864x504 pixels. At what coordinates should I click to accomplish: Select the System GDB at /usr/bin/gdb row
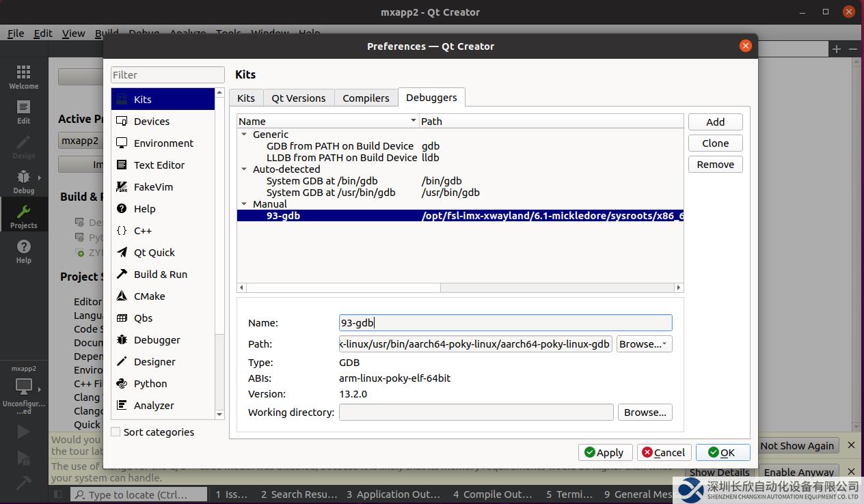tap(460, 193)
